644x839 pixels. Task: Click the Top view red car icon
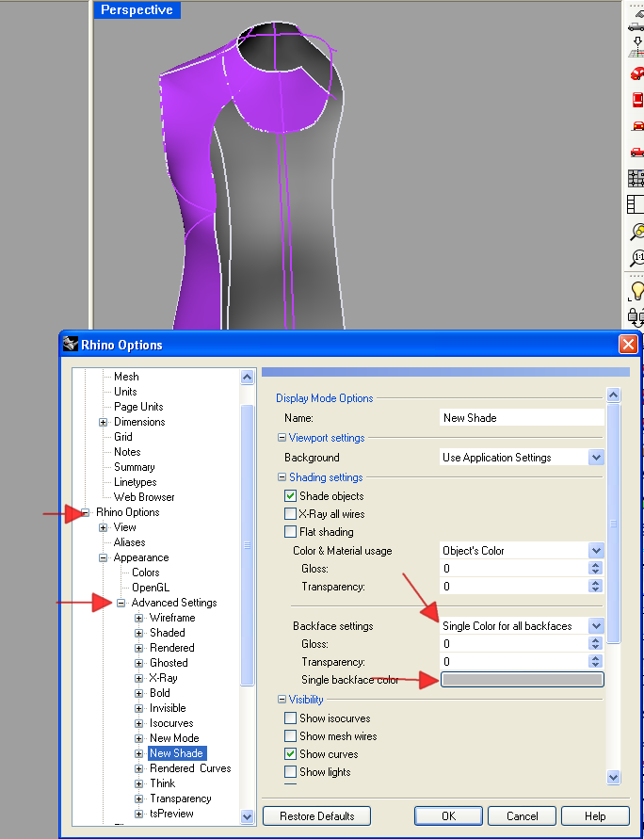[x=636, y=99]
